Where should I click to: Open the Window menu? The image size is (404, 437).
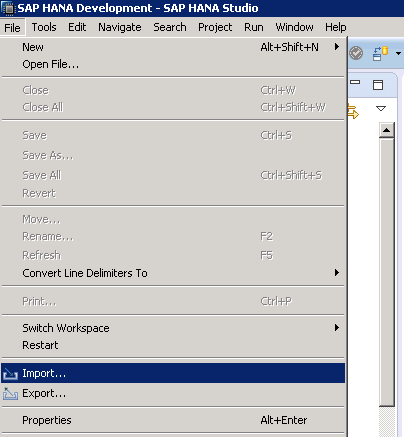[x=294, y=27]
